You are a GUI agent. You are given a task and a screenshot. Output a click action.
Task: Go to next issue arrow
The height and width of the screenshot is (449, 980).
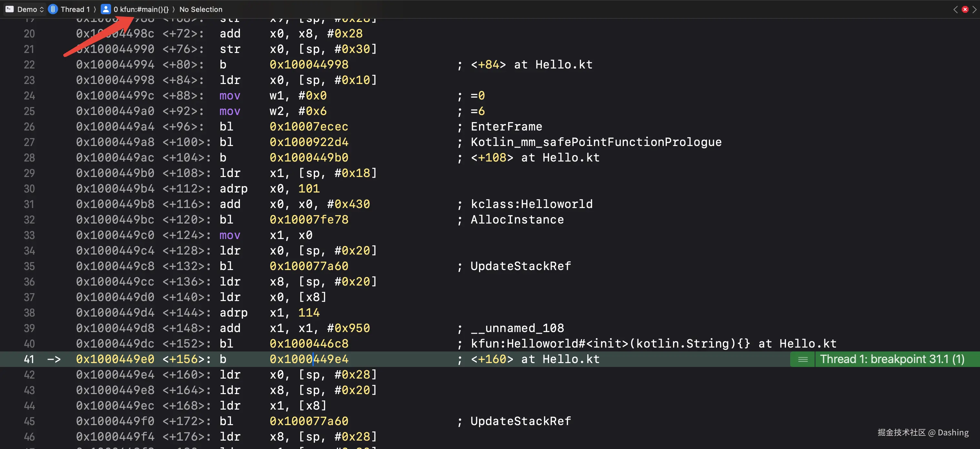pyautogui.click(x=974, y=9)
